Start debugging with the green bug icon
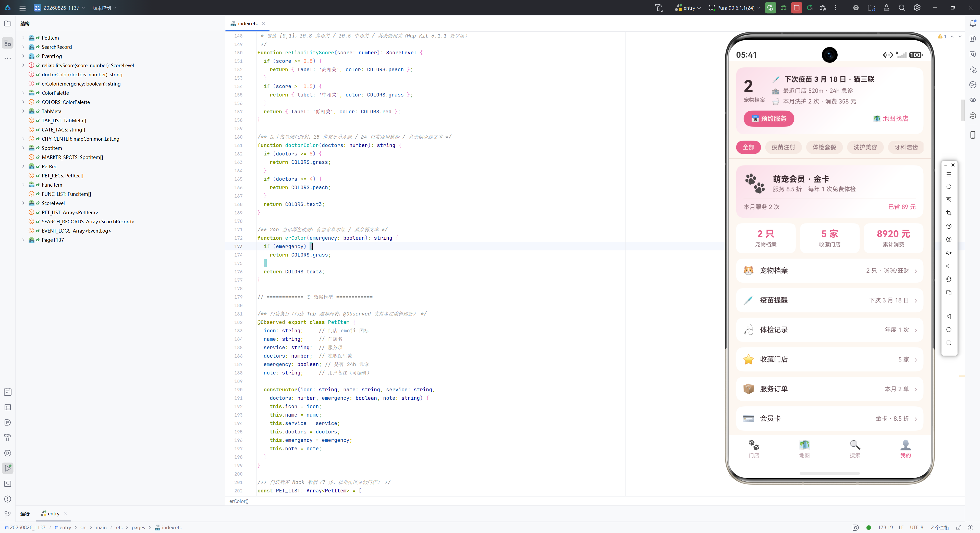The width and height of the screenshot is (980, 533). tap(784, 8)
